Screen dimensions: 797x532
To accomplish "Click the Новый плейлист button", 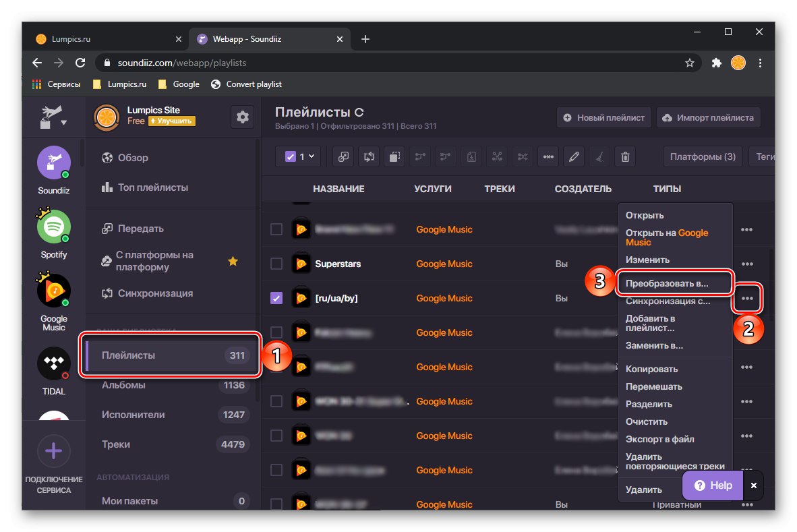I will [603, 117].
